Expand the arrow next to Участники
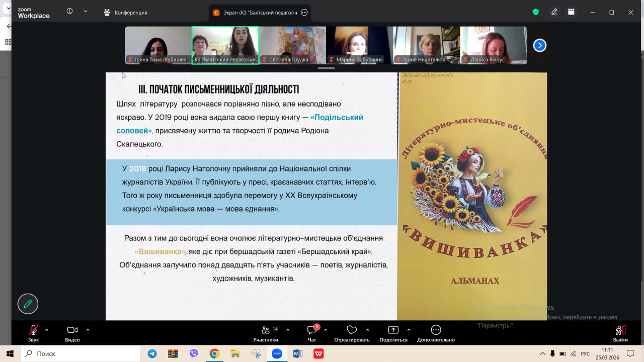 click(x=288, y=330)
